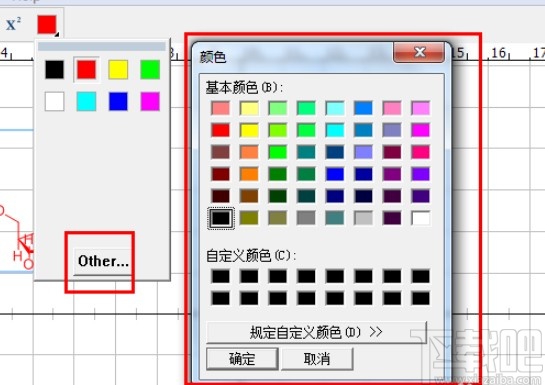Pick blue in the small color popup
The image size is (545, 385).
(118, 101)
